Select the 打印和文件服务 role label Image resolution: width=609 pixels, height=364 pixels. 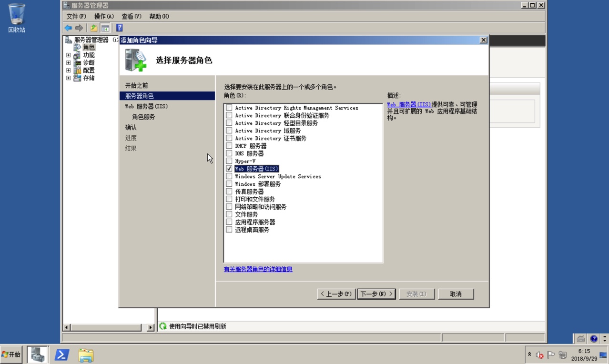pos(255,199)
